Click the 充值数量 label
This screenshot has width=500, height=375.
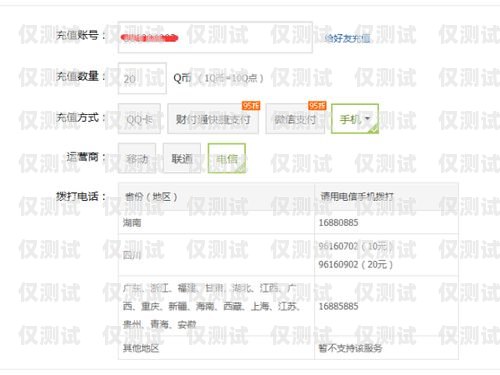pos(80,76)
